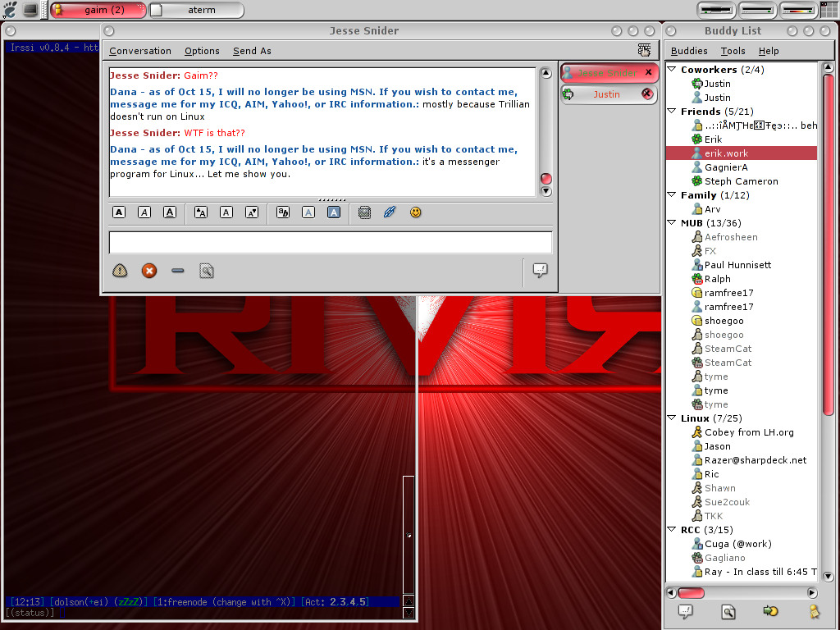Select buddy GagnierA
840x630 pixels.
pyautogui.click(x=742, y=167)
